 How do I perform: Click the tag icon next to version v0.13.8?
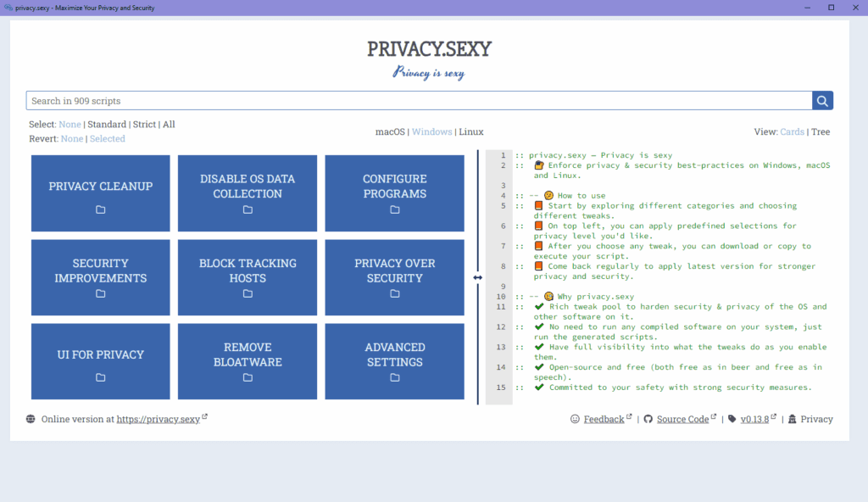pos(732,419)
